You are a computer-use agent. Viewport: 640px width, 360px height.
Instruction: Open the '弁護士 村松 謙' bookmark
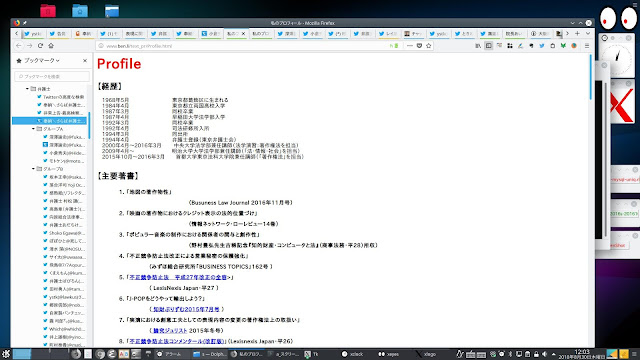64,201
